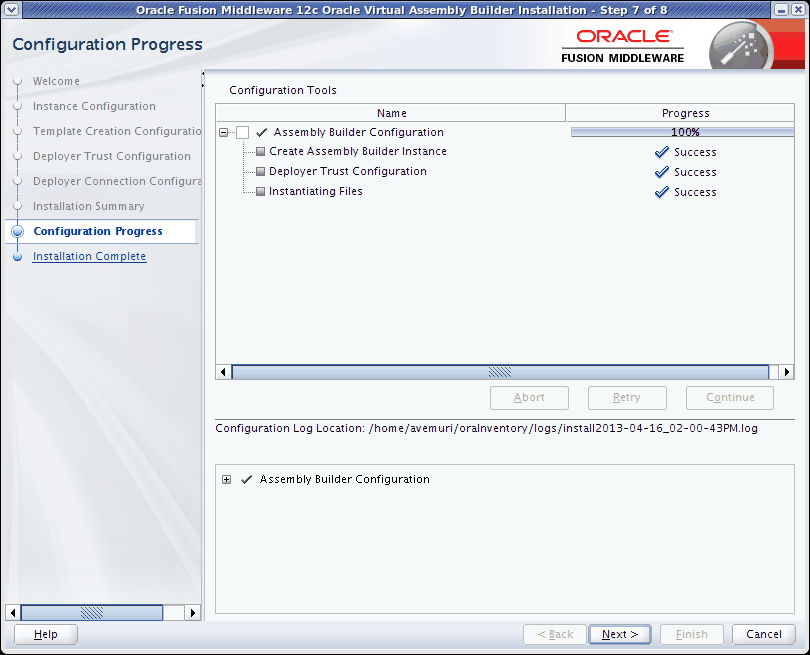The width and height of the screenshot is (810, 655).
Task: Click the Deployer Connection Configuration step bullet
Action: click(x=18, y=181)
